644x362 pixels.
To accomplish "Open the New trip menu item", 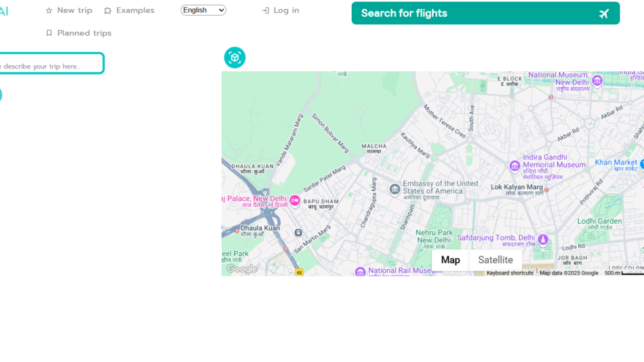I will point(68,11).
